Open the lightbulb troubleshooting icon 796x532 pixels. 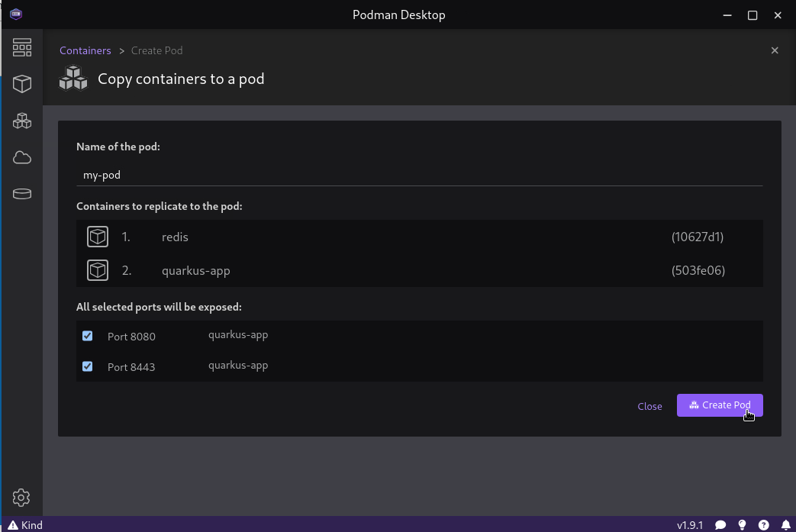742,525
